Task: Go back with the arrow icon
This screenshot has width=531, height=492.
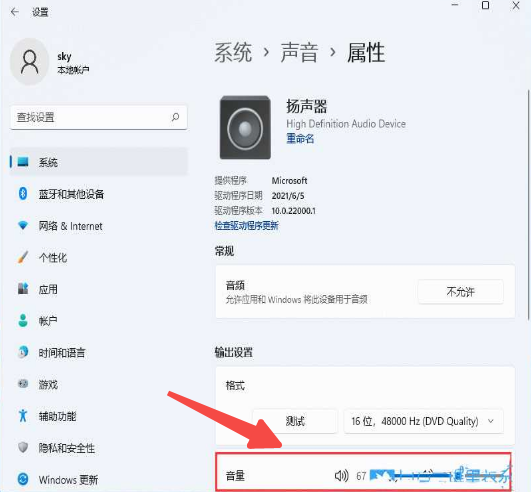Action: pyautogui.click(x=15, y=12)
